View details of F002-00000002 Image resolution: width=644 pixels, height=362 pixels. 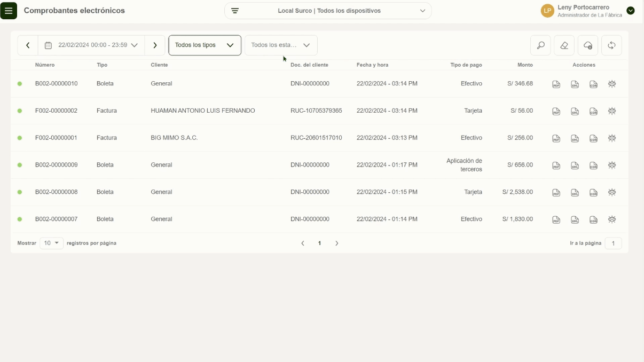tap(612, 111)
